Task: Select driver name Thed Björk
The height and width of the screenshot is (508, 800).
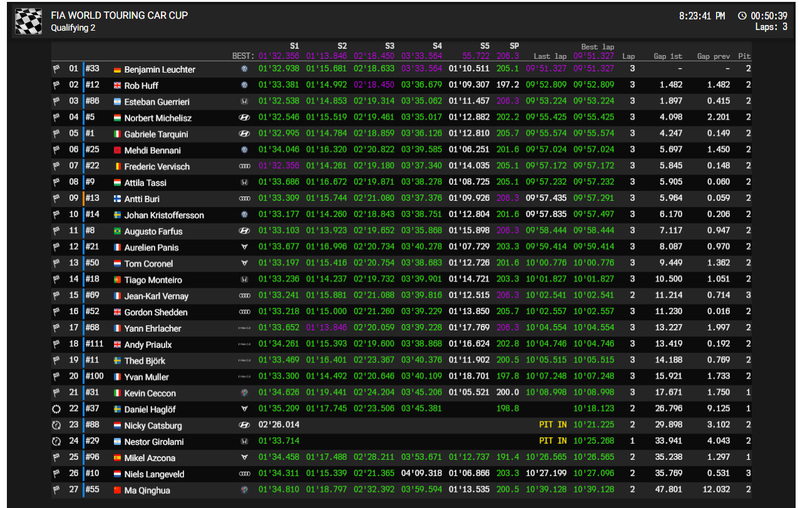Action: (x=145, y=361)
